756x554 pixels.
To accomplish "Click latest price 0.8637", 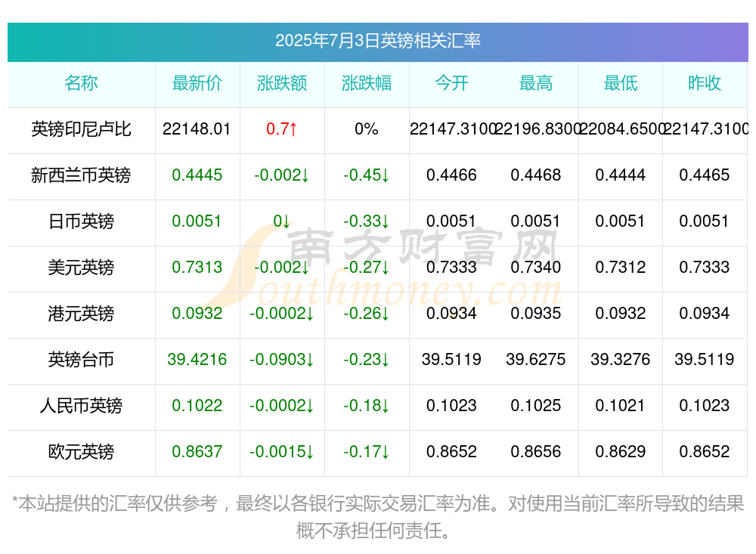I will click(197, 452).
